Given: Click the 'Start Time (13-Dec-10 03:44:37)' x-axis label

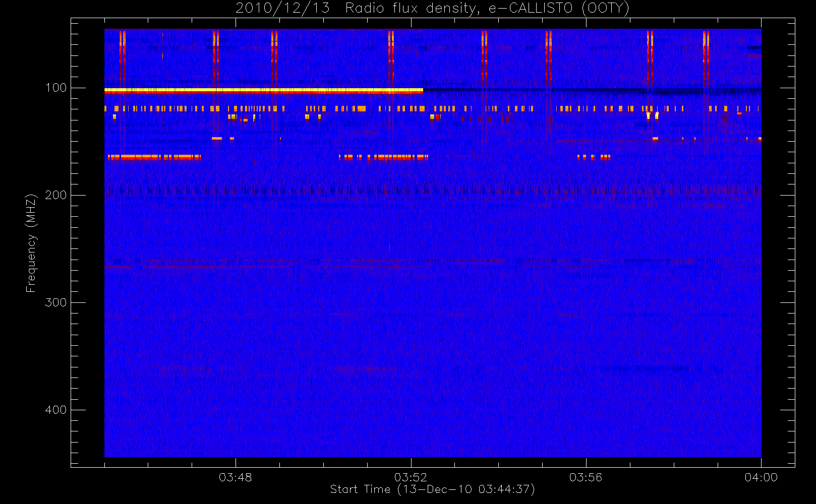Looking at the screenshot, I should 432,489.
